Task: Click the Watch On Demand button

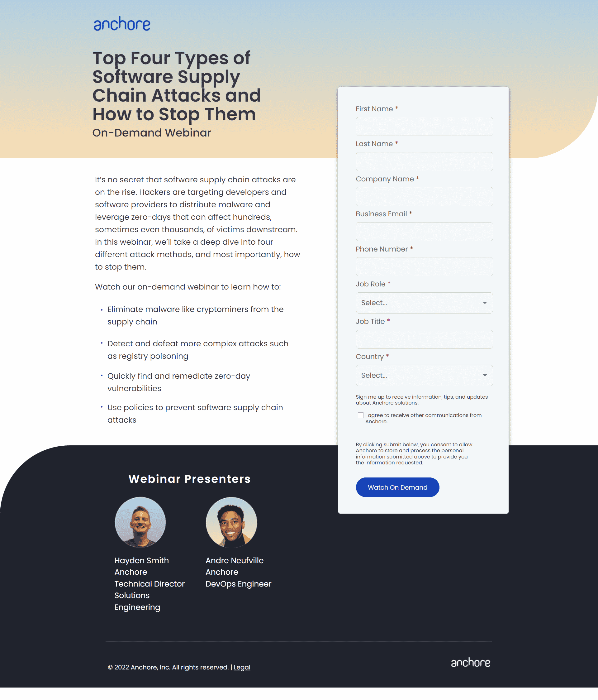Action: (397, 487)
